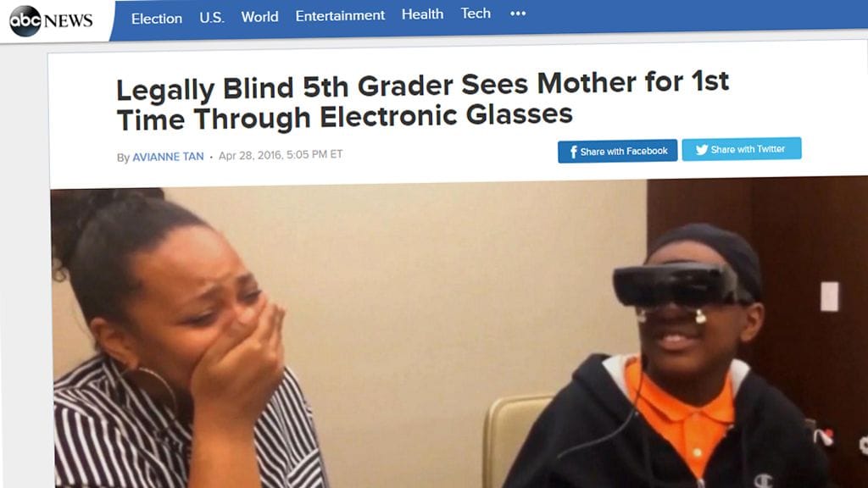The height and width of the screenshot is (488, 868).
Task: Click the Twitter bird icon
Action: click(x=701, y=150)
